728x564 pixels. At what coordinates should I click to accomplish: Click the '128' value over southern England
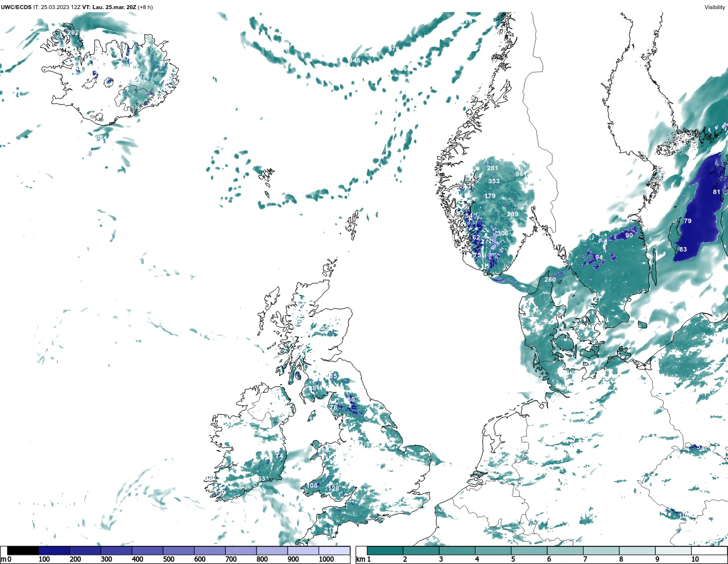point(334,488)
